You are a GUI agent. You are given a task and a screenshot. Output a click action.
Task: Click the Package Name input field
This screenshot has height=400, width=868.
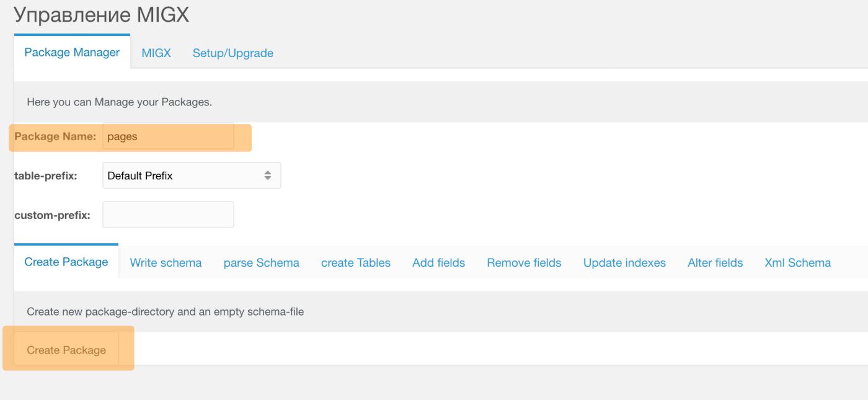point(168,137)
